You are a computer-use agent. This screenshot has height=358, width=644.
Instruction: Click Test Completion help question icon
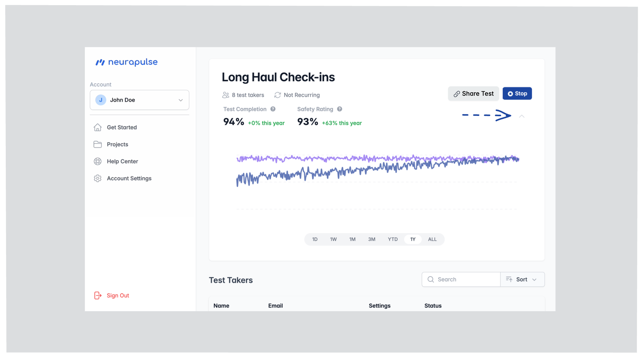[x=273, y=109]
